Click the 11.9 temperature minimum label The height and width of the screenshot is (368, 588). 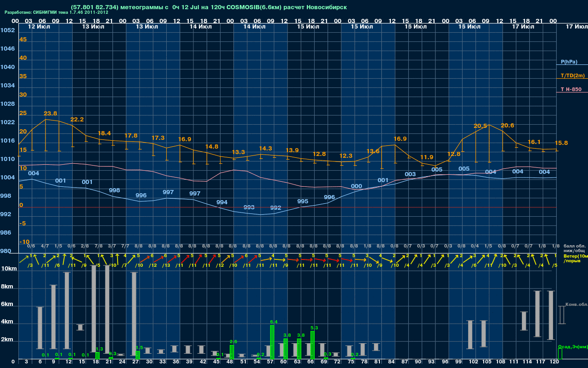[x=426, y=157]
